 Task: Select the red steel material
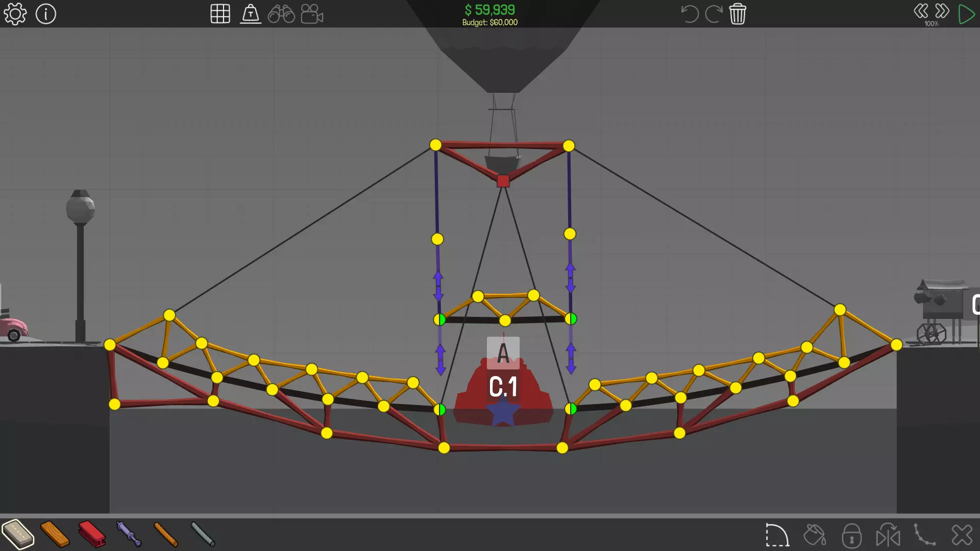point(92,535)
